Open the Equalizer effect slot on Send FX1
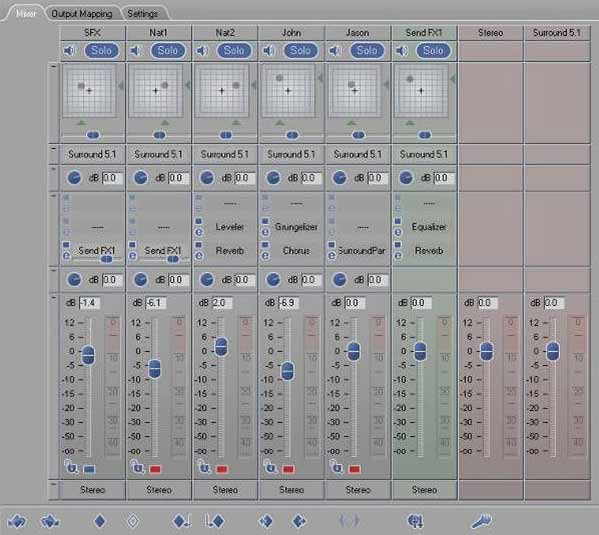Image resolution: width=599 pixels, height=535 pixels. (x=429, y=227)
